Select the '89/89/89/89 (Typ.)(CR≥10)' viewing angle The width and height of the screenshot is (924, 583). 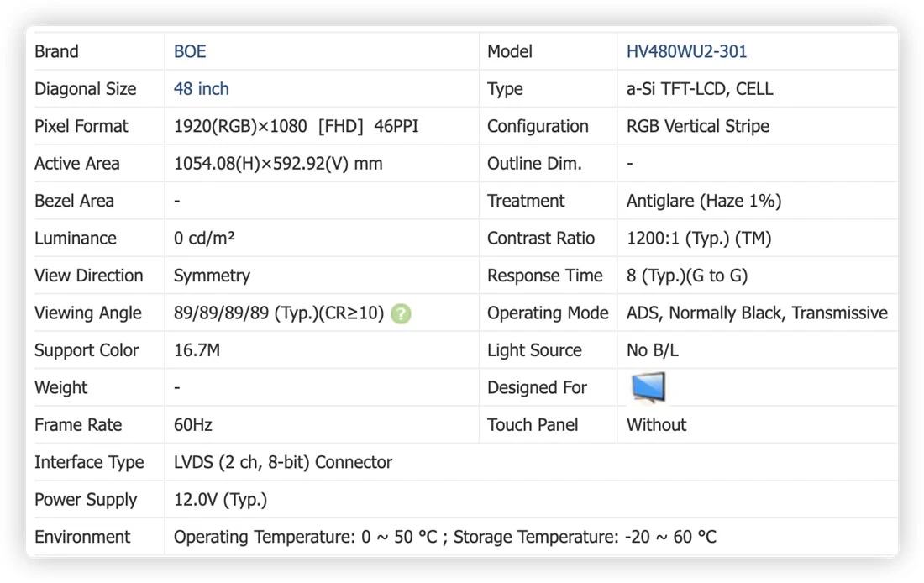coord(279,313)
